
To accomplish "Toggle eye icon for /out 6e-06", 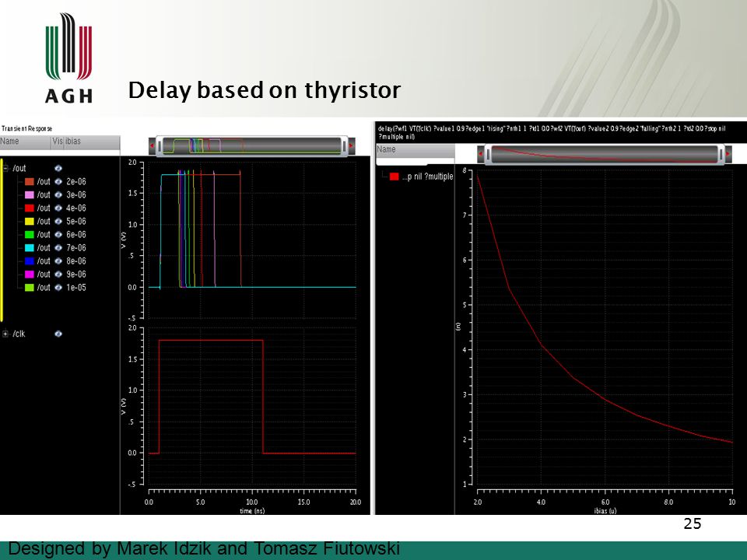I will coord(58,234).
